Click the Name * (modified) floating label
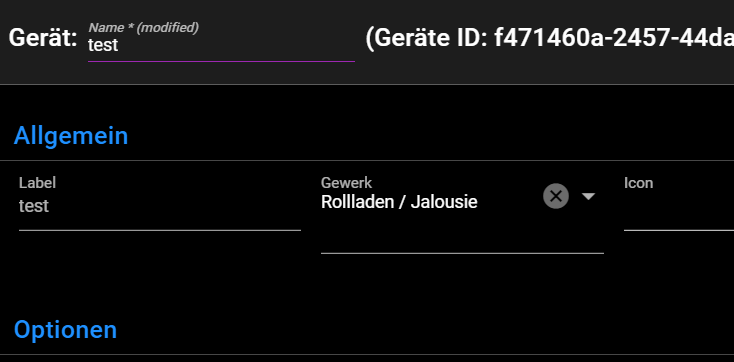This screenshot has height=362, width=734. (x=143, y=28)
